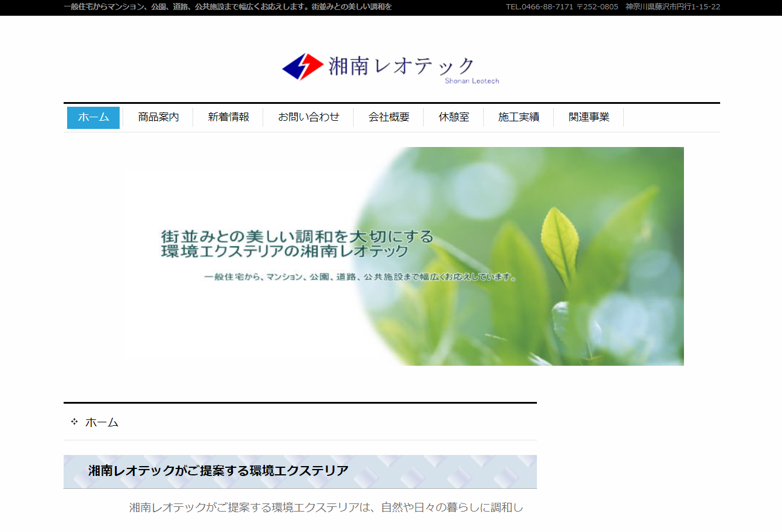Open the お問い合わせ contact page
Screen dimensions: 782x532
click(x=308, y=117)
